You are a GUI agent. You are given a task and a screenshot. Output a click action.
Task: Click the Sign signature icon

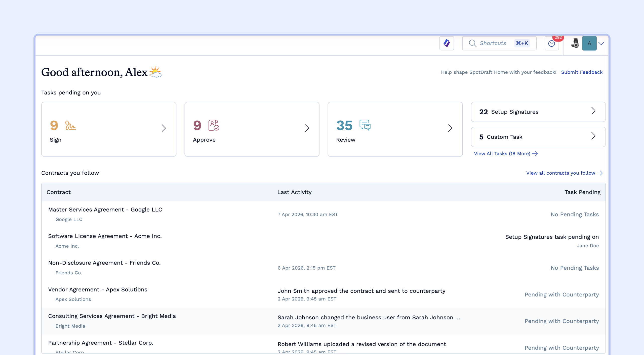point(70,125)
